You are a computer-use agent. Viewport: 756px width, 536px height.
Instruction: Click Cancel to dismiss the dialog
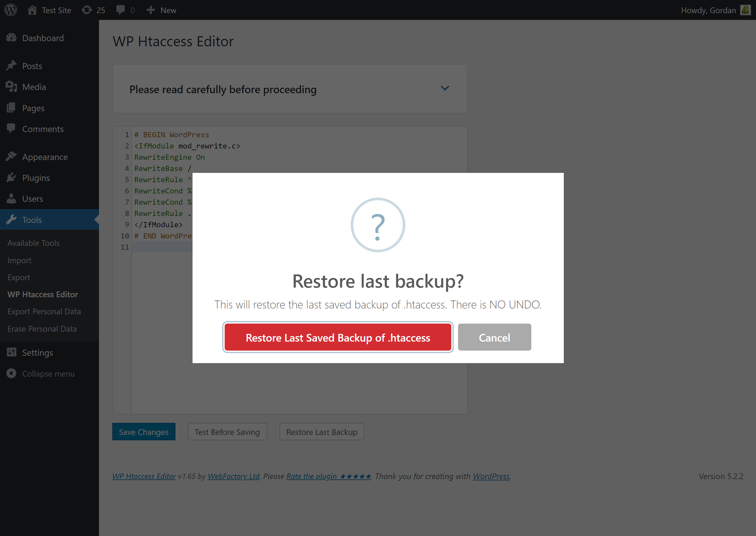(x=494, y=337)
